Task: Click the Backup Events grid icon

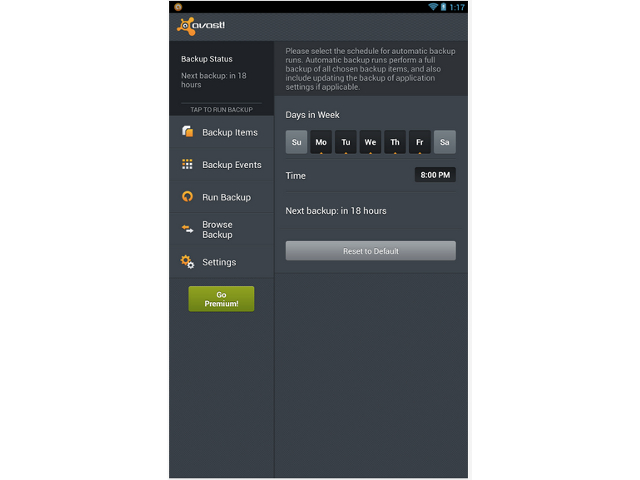Action: coord(187,164)
